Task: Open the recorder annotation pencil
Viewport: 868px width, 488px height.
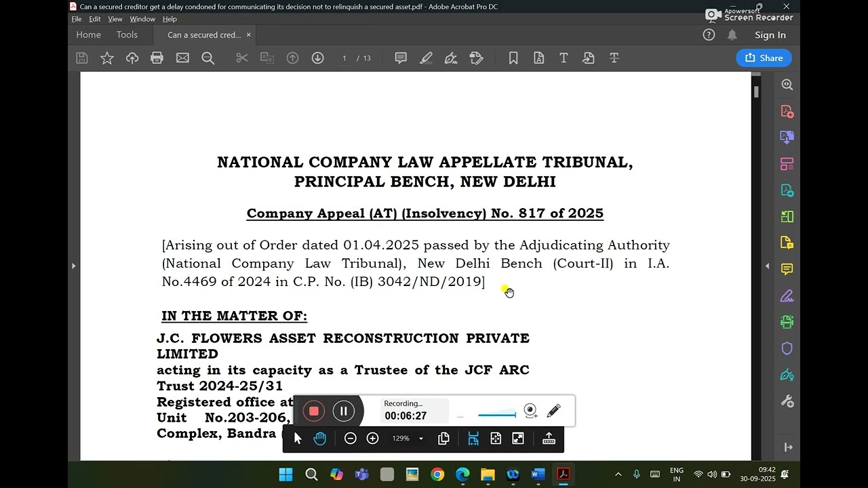Action: tap(553, 411)
